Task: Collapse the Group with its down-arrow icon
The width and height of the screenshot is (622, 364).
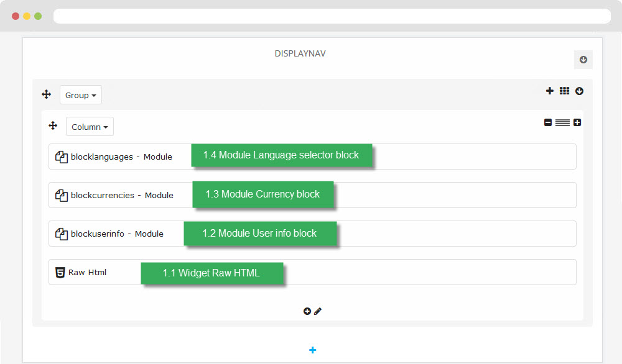Action: [x=579, y=91]
